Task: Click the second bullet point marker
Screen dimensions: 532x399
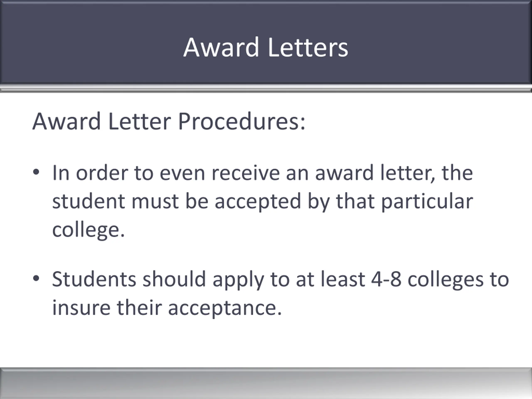Action: pos(36,278)
